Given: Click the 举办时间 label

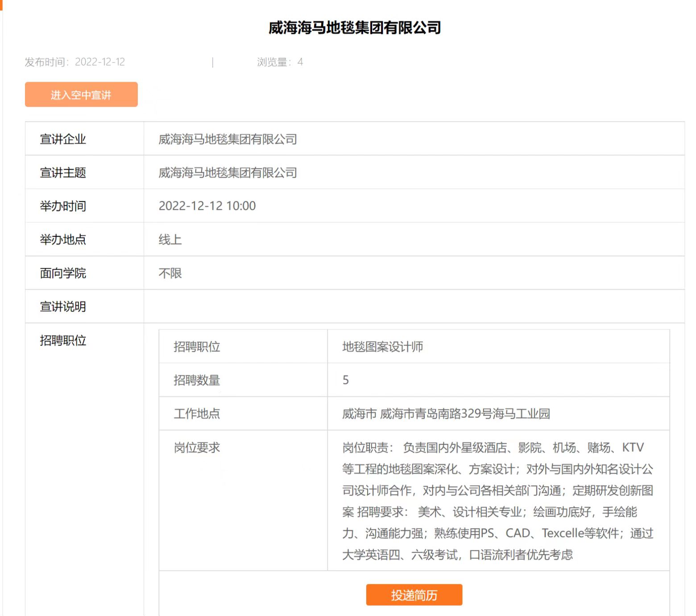Looking at the screenshot, I should click(x=63, y=206).
